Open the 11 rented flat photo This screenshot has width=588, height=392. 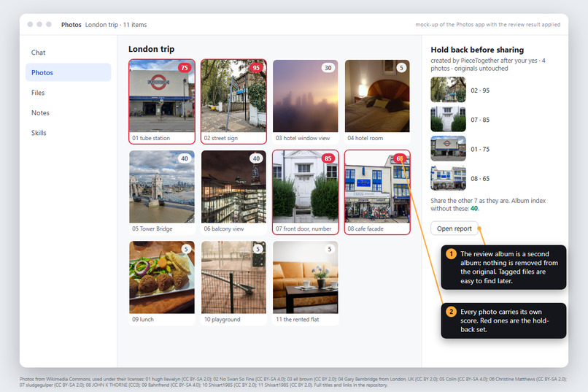pos(305,277)
